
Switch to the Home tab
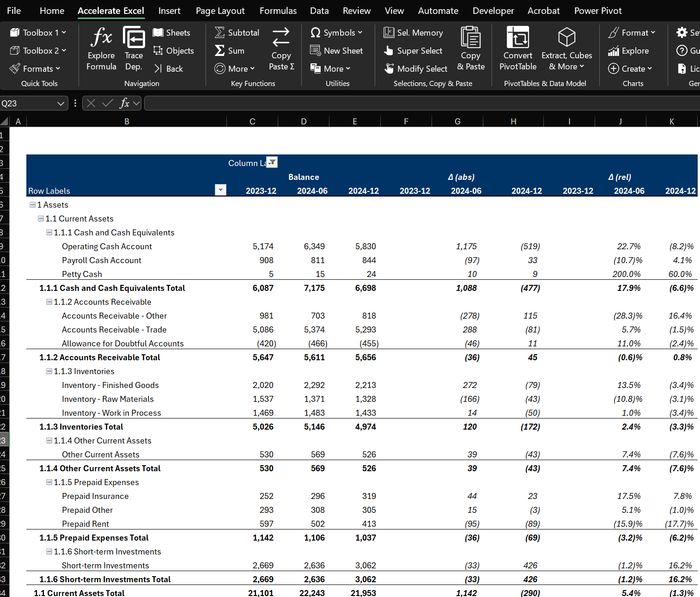[52, 11]
